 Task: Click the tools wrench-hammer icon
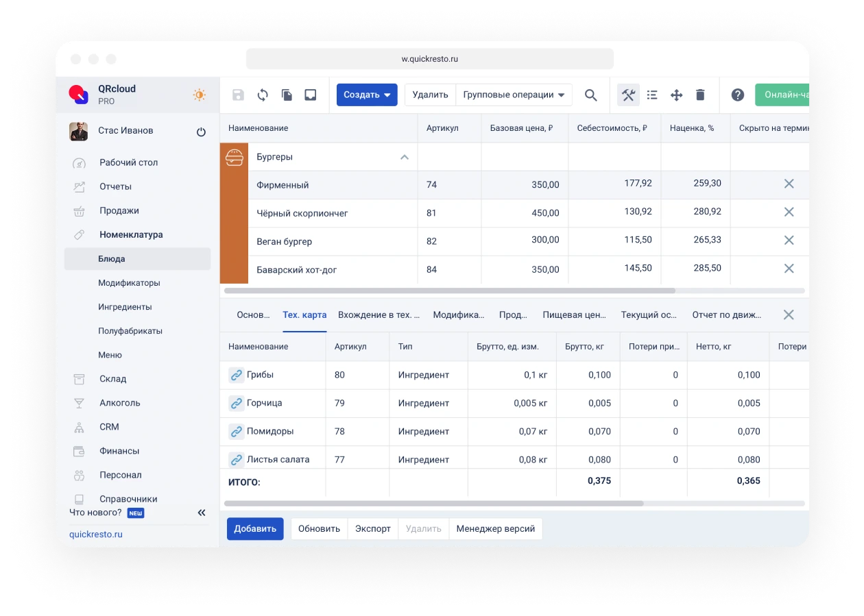click(628, 95)
